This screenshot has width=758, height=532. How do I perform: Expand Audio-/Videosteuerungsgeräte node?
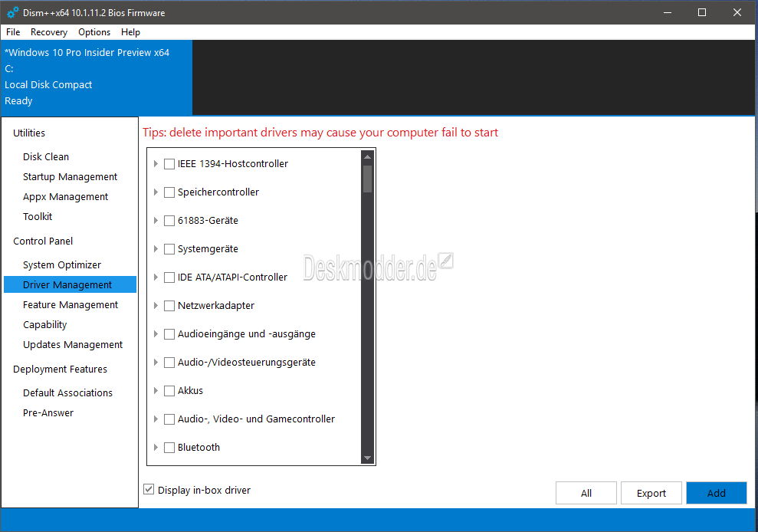[x=156, y=363]
